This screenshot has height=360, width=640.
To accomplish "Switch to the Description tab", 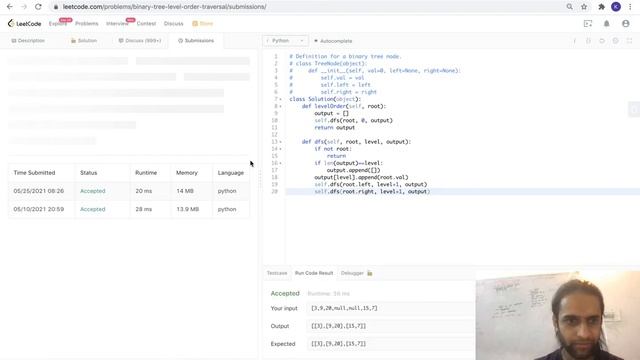I will (x=28, y=41).
